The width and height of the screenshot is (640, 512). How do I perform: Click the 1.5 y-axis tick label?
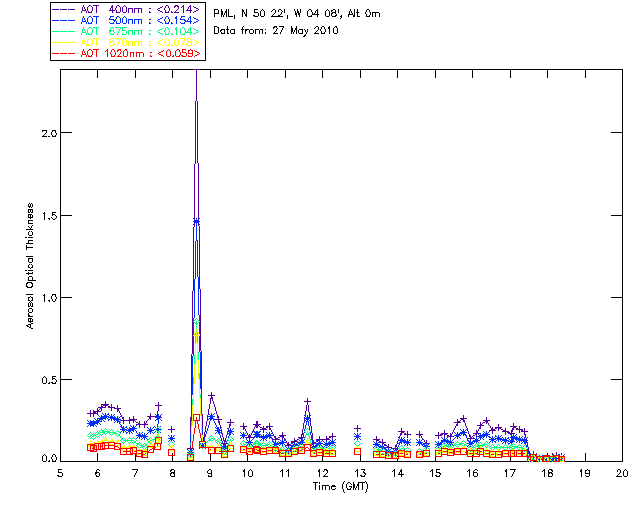pos(48,216)
